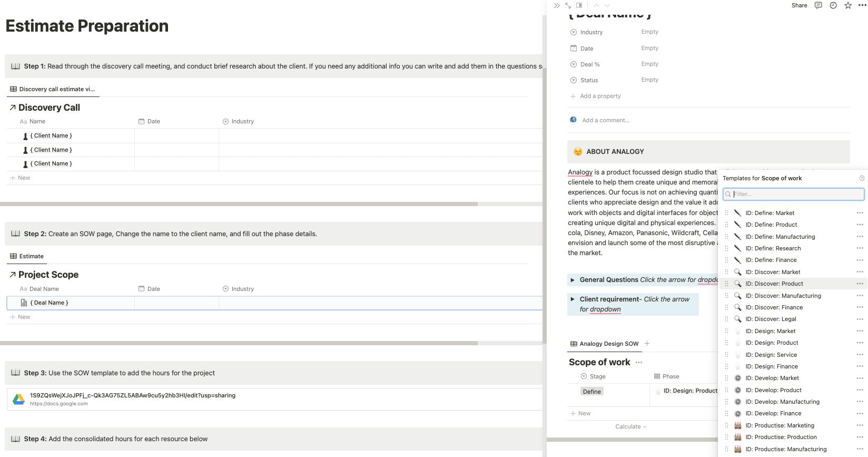Switch to Discovery call estimate view tab
Screen dimensions: 868x457
click(x=53, y=89)
